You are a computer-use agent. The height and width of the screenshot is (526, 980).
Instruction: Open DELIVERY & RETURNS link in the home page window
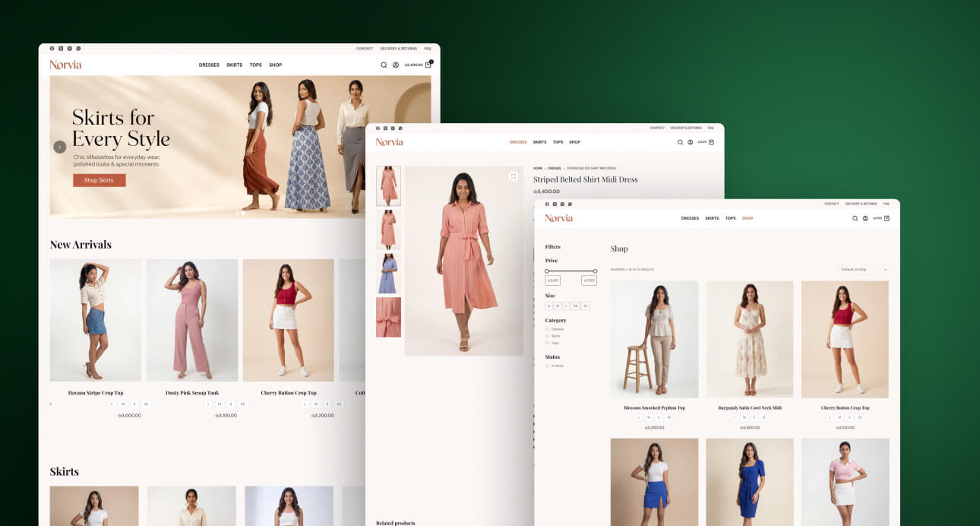[x=399, y=49]
